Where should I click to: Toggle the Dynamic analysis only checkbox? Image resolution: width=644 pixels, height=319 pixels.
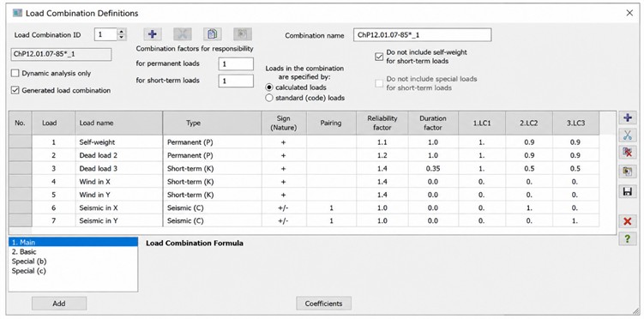(15, 74)
